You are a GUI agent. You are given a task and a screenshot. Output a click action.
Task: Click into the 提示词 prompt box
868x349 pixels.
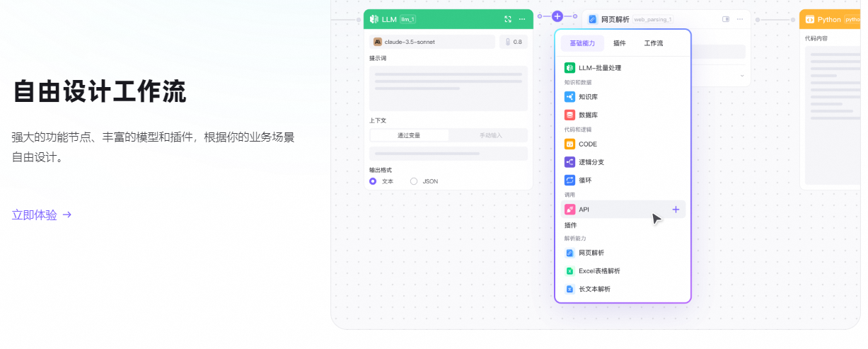pyautogui.click(x=449, y=88)
